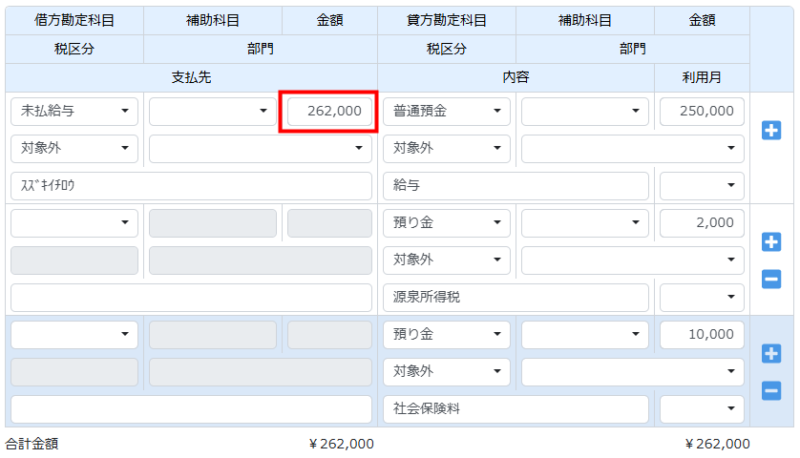Add a row using the 源泉所得税 row's plus icon
Image resolution: width=800 pixels, height=458 pixels.
pyautogui.click(x=771, y=242)
